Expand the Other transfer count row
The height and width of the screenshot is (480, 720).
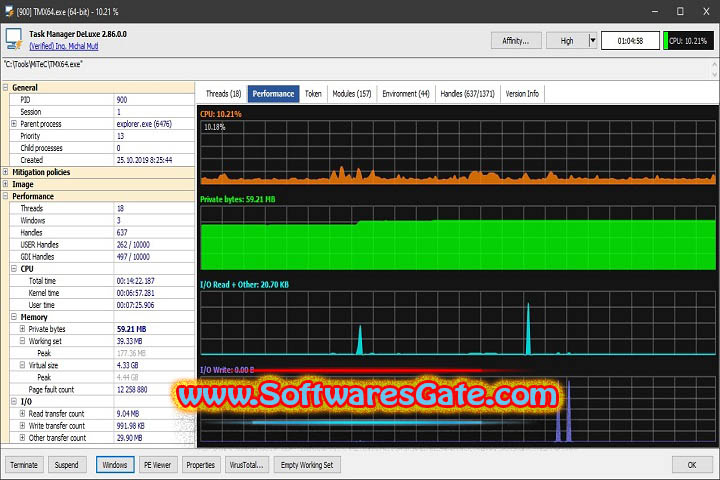point(22,437)
